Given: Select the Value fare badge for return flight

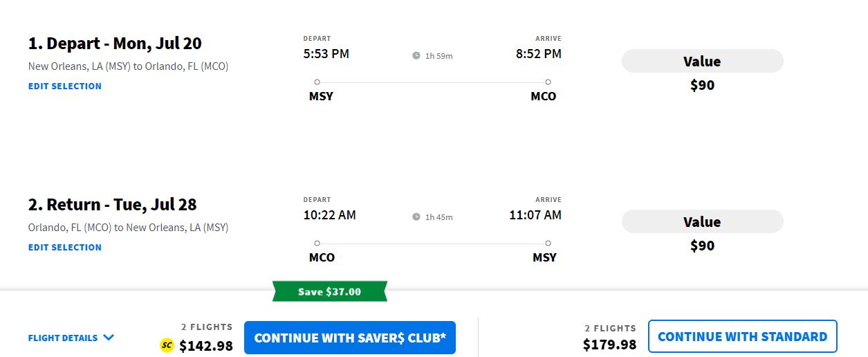Looking at the screenshot, I should 702,222.
